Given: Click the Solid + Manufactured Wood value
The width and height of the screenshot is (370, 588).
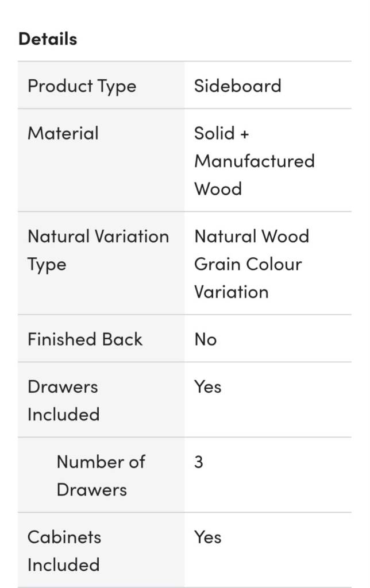Looking at the screenshot, I should tap(254, 161).
